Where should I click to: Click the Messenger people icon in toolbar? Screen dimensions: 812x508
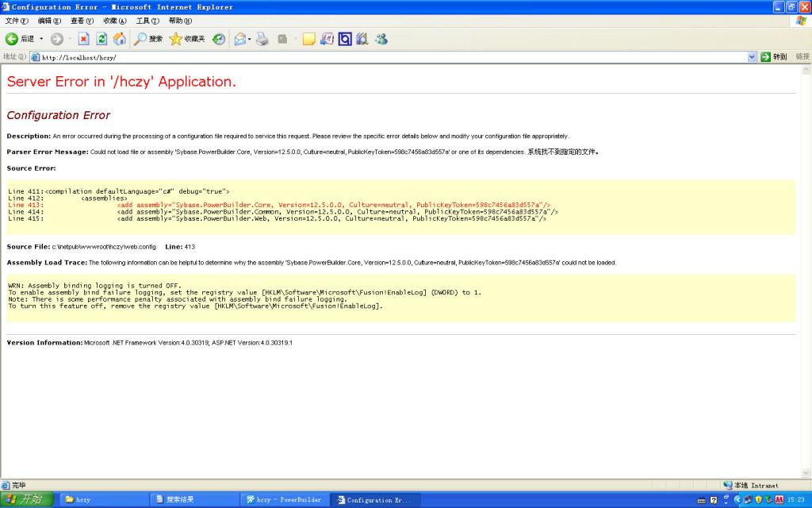click(x=381, y=39)
